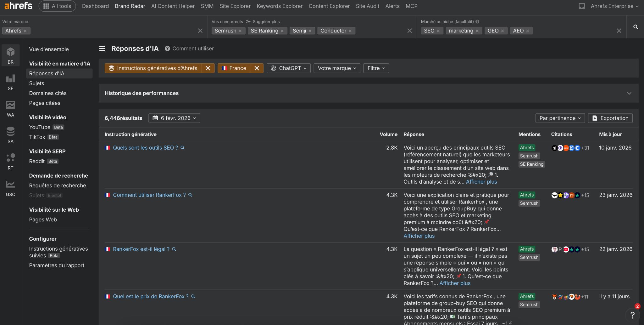Open the 'Quels sont les outils SEO ?' link
The width and height of the screenshot is (644, 325).
pos(145,148)
